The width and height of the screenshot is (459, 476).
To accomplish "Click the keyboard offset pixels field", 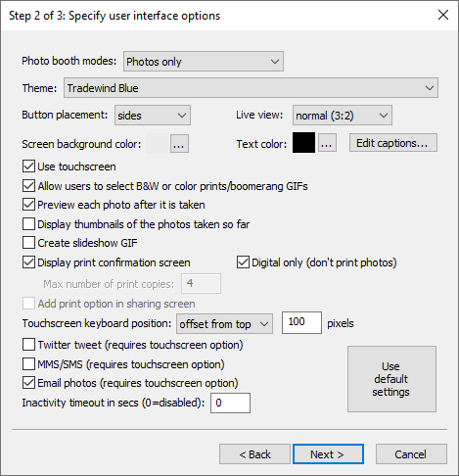I will [x=301, y=322].
